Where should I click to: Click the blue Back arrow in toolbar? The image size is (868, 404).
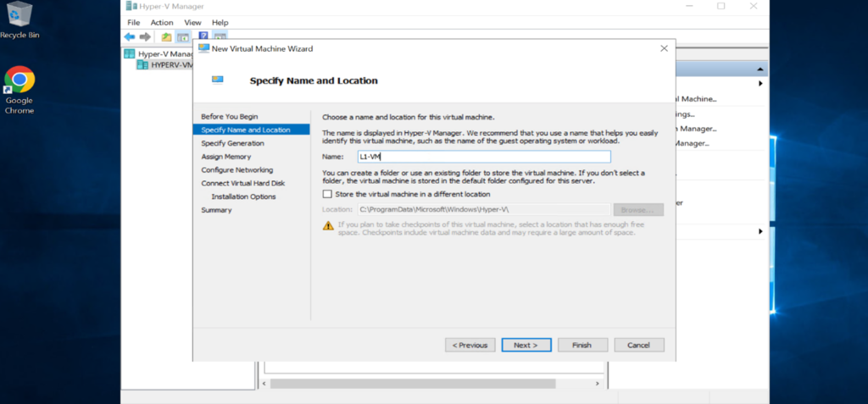130,36
